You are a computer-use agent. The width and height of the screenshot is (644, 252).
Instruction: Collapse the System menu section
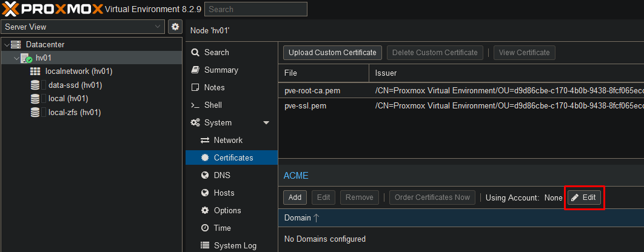click(266, 123)
